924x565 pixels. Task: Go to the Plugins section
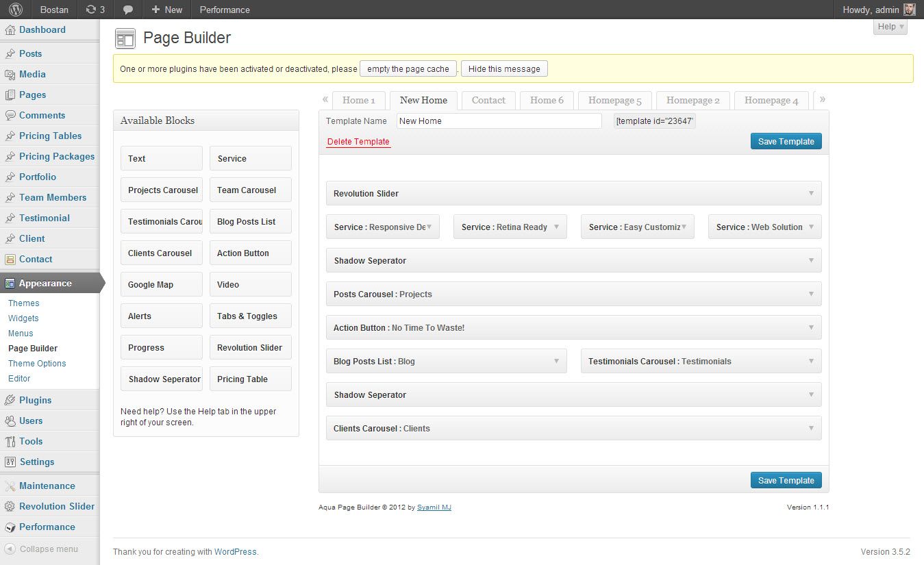point(35,400)
